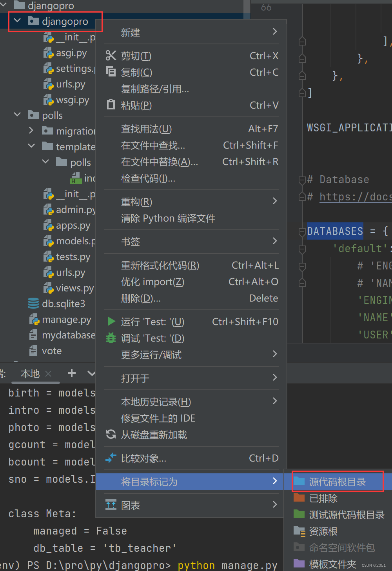The height and width of the screenshot is (571, 392).
Task: Click the compare icon beside 比较对象
Action: coord(111,458)
